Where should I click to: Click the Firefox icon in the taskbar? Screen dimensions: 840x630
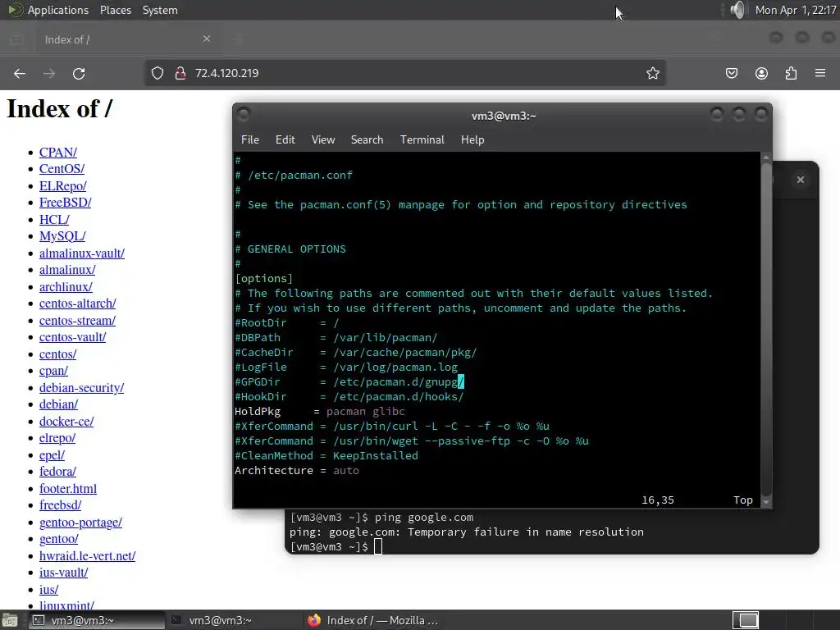coord(314,620)
